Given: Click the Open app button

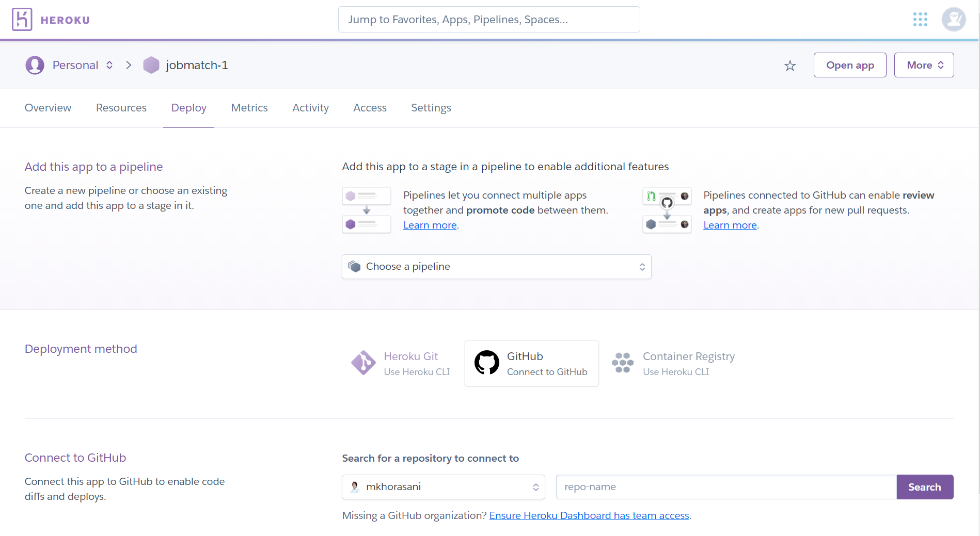Looking at the screenshot, I should (850, 65).
